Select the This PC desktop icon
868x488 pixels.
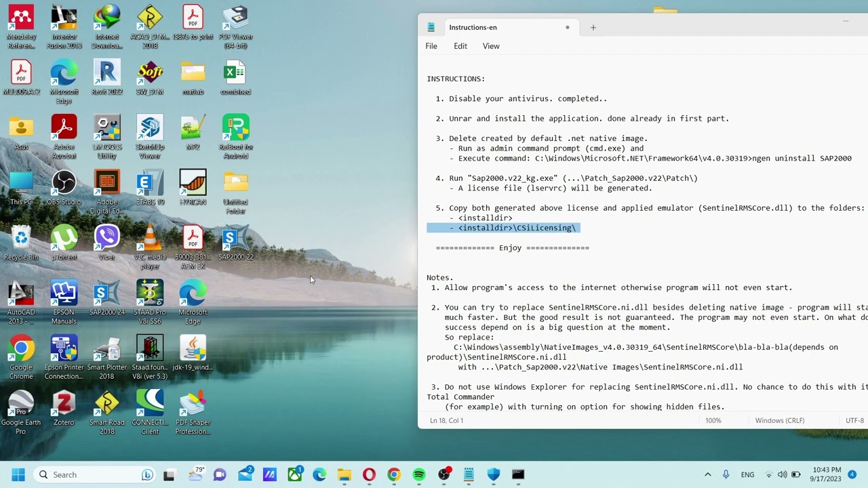[21, 188]
